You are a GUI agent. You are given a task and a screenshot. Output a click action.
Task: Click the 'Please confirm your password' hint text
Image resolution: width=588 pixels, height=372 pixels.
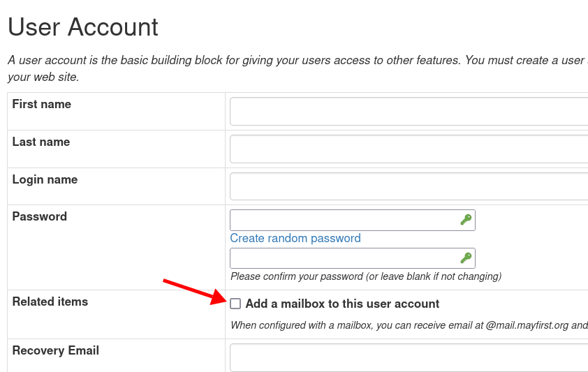pos(366,276)
